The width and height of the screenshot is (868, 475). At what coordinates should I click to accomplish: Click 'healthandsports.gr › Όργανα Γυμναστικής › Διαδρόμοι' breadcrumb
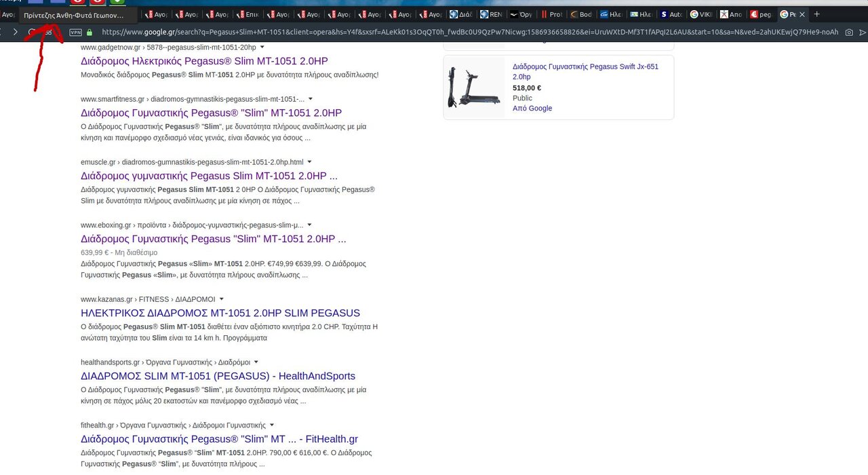coord(165,362)
